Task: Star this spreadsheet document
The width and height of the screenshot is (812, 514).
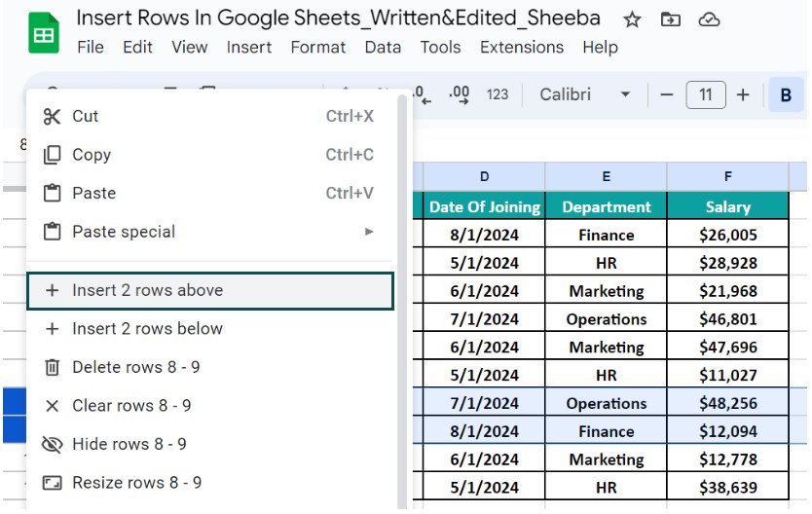Action: pyautogui.click(x=632, y=20)
